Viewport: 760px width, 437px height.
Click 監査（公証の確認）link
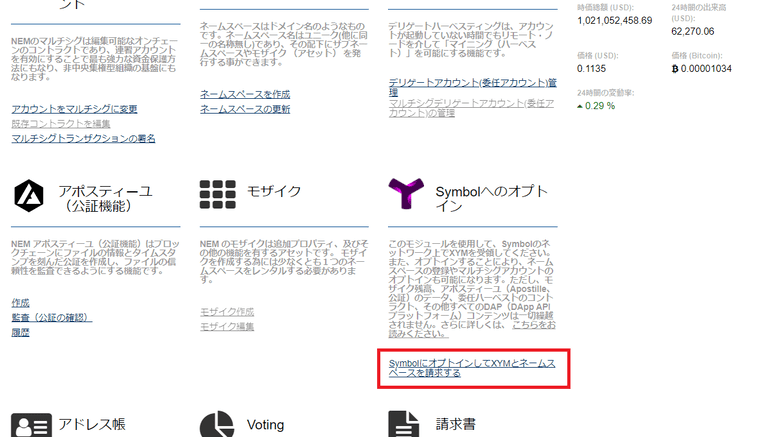click(52, 317)
